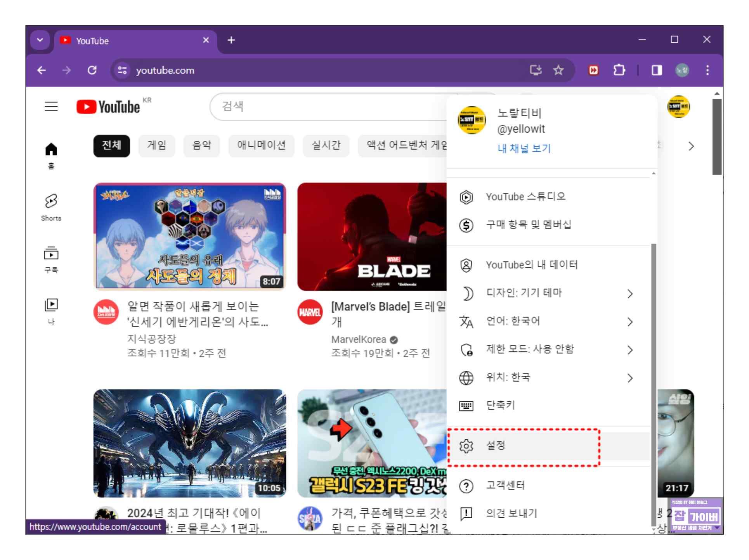Open the Marvel's Blade trailer thumbnail
The image size is (749, 560).
tap(372, 237)
